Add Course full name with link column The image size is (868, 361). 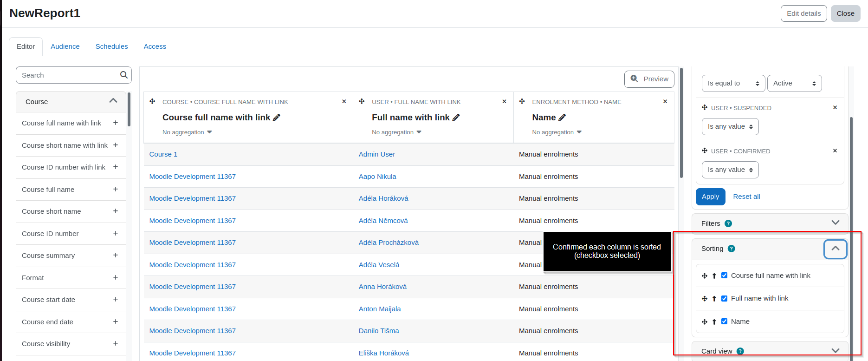(116, 123)
